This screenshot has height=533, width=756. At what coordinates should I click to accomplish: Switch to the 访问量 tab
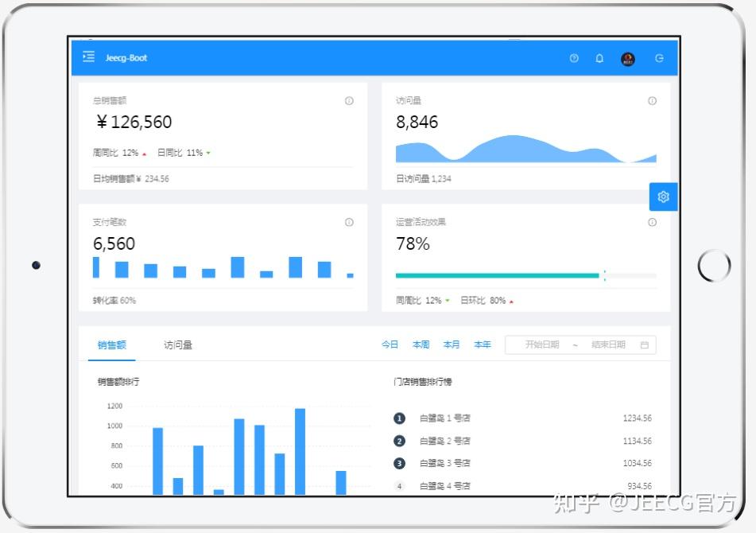pos(177,344)
